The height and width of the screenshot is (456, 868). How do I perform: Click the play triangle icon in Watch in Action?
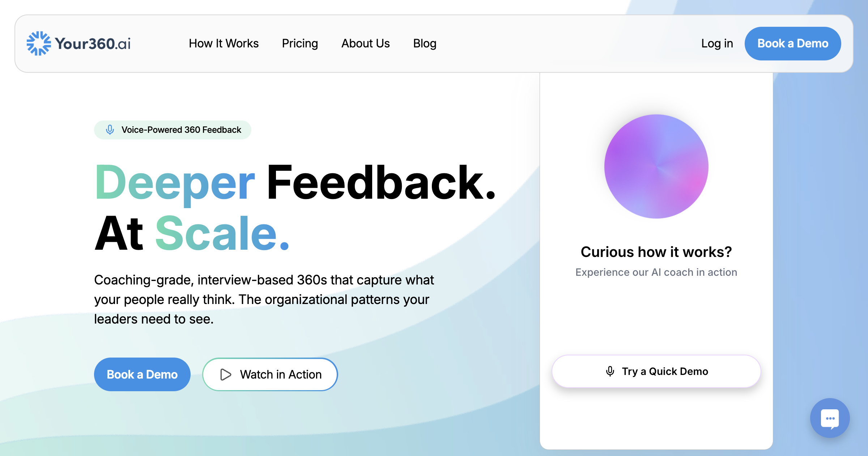click(x=226, y=374)
